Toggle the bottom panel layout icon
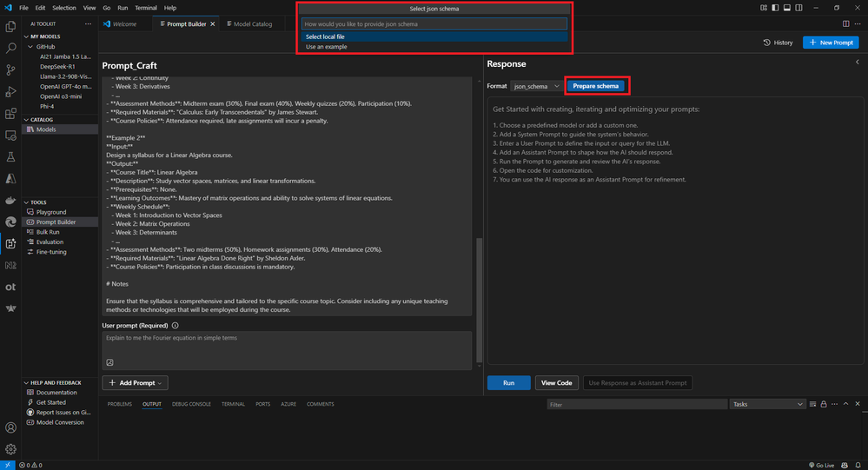 click(786, 8)
